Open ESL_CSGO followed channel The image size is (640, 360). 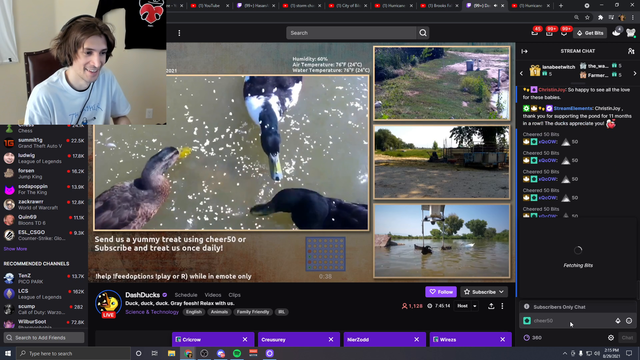pos(44,236)
